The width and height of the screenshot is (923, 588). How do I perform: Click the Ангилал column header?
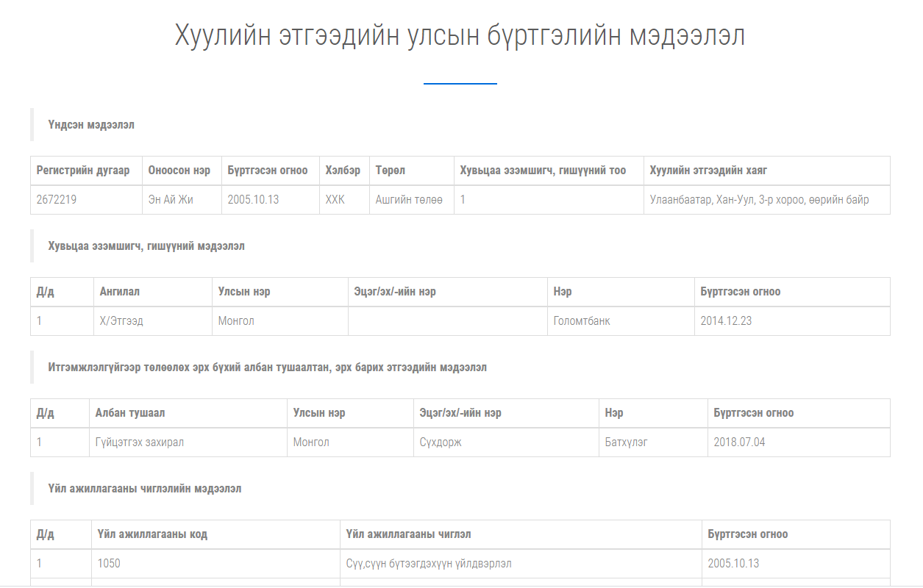pos(120,292)
